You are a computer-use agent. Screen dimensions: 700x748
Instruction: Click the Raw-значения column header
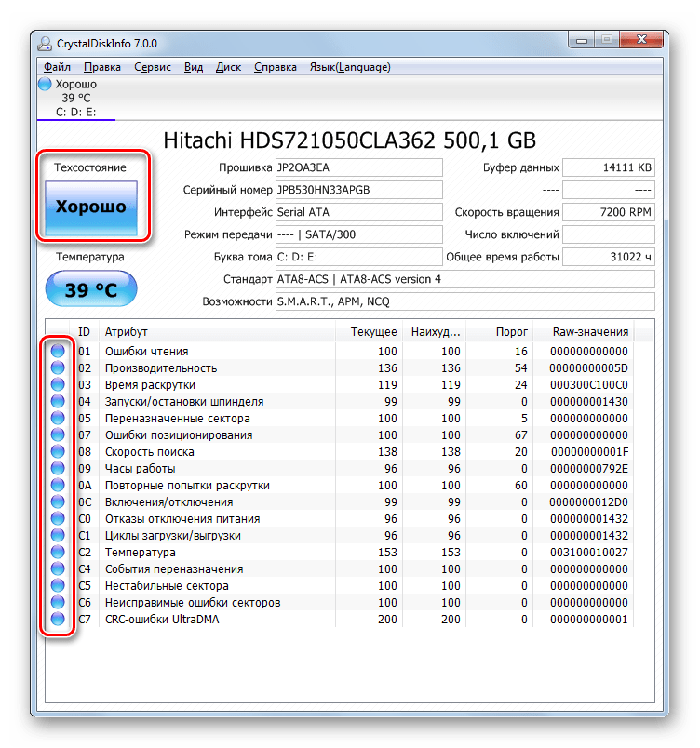tap(584, 331)
